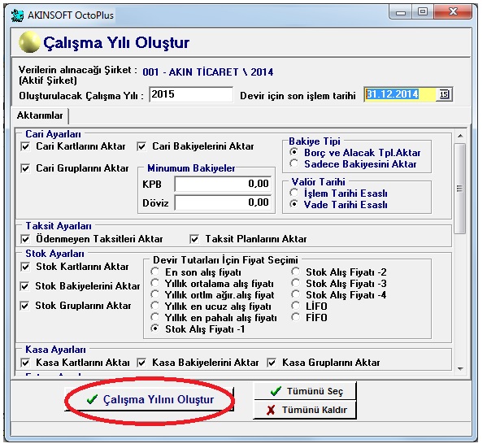
Task: Open the calendar picker icon beside date field
Action: 444,94
